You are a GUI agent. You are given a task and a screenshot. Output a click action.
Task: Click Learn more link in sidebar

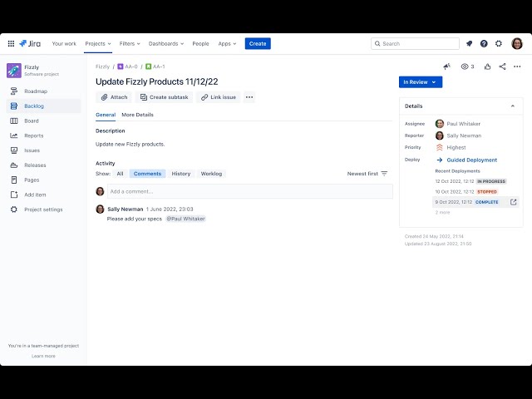click(43, 356)
